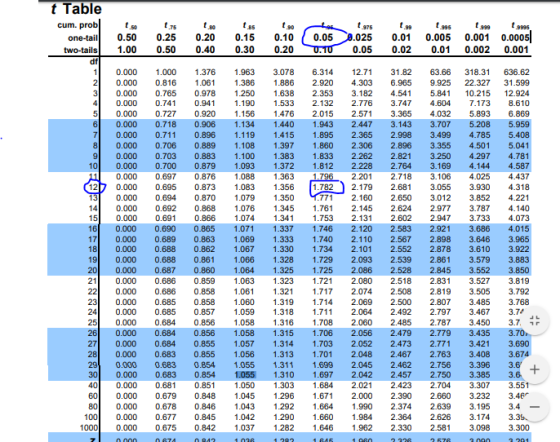Click the circled 1.782 table value
The height and width of the screenshot is (442, 560).
[x=323, y=187]
